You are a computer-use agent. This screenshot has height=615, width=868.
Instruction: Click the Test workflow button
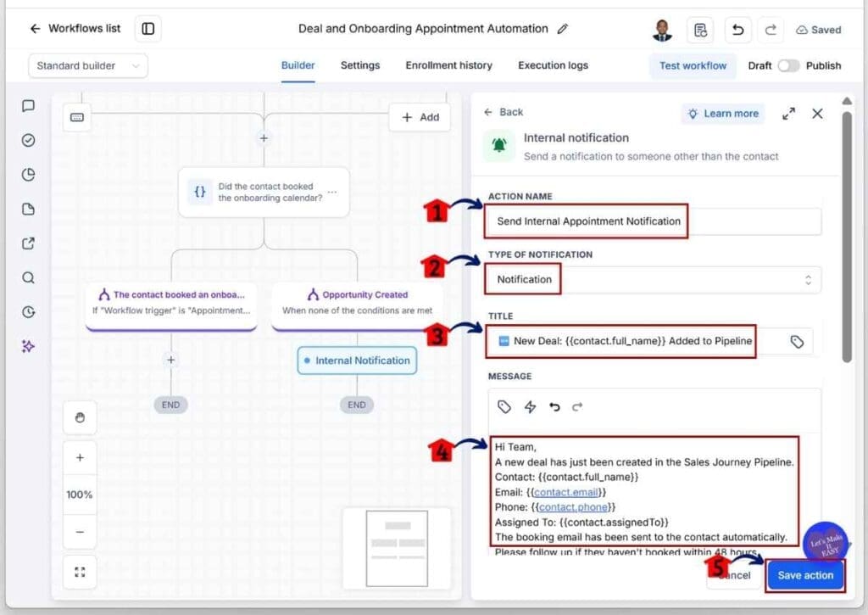click(x=693, y=65)
